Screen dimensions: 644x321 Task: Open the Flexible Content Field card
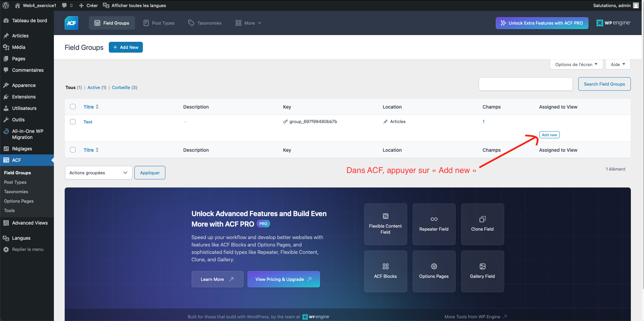tap(385, 224)
